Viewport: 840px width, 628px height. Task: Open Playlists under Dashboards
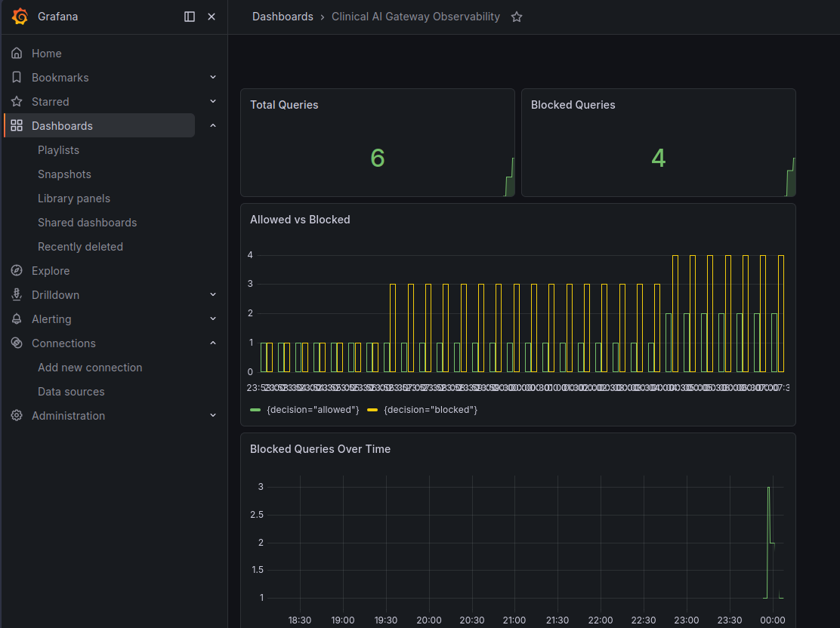click(x=58, y=150)
